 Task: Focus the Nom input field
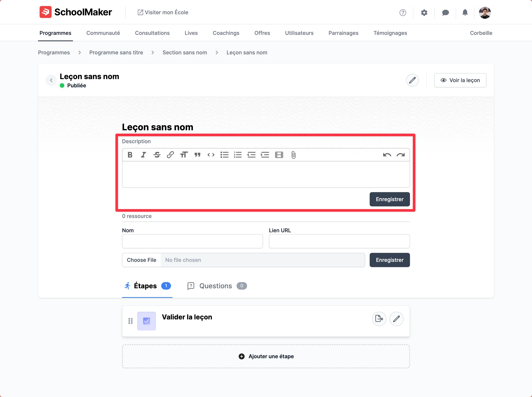click(x=192, y=241)
